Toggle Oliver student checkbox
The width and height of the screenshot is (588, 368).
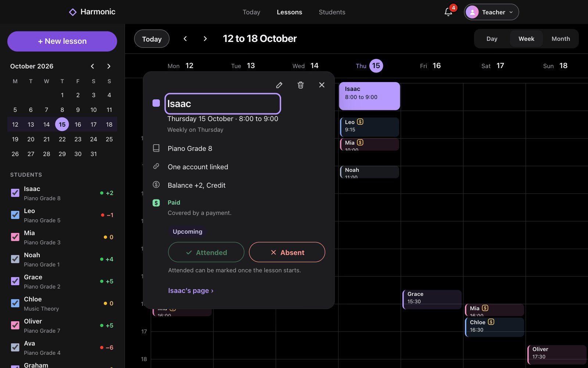(x=15, y=325)
